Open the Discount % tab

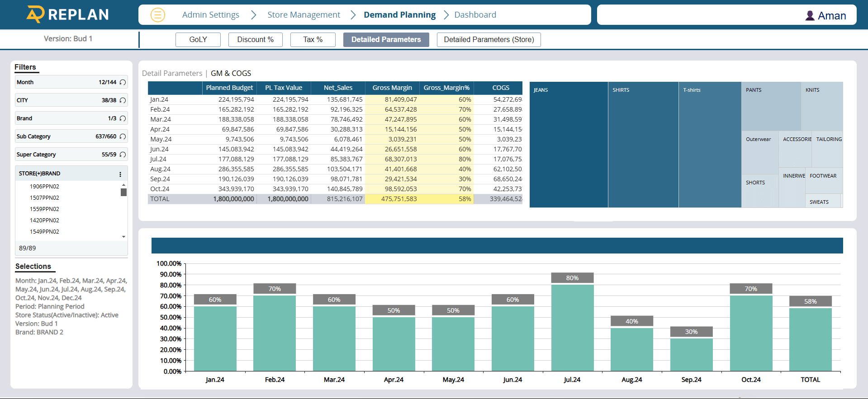[x=255, y=40]
